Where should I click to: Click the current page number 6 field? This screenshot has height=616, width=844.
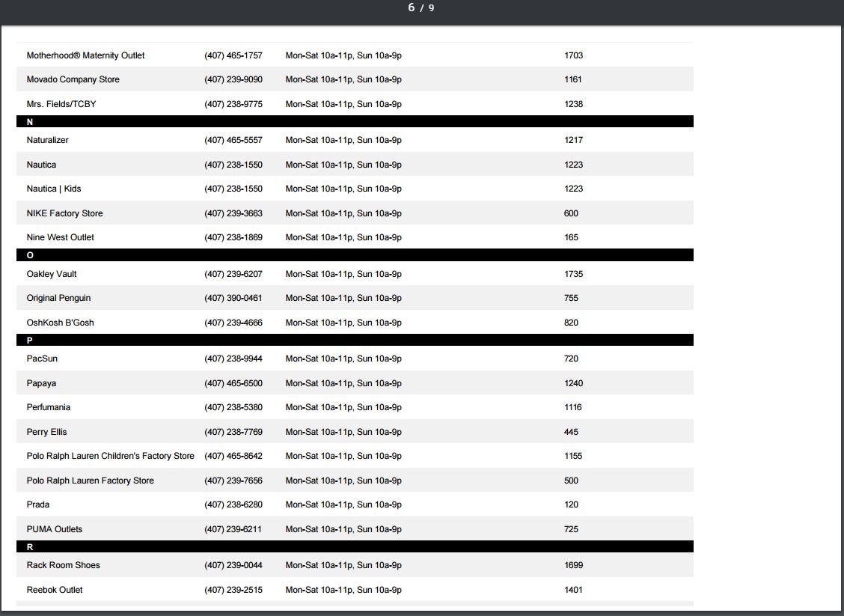pos(411,7)
